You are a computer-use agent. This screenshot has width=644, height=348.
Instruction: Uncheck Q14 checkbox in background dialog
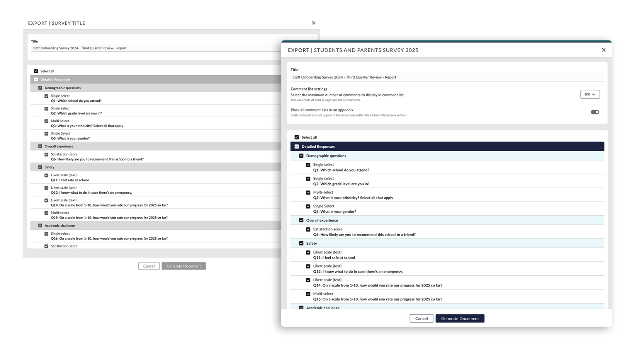click(x=46, y=201)
